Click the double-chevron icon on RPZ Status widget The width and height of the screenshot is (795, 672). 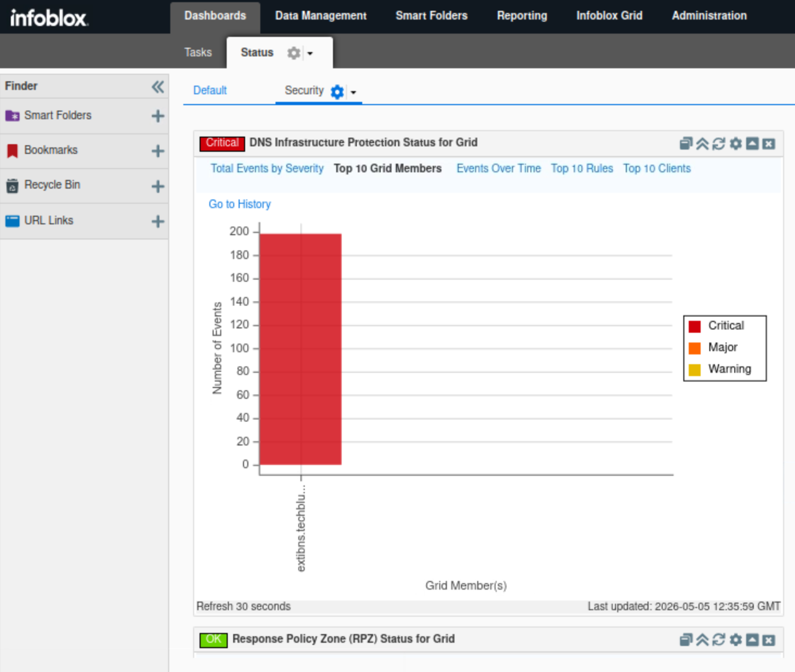point(702,640)
